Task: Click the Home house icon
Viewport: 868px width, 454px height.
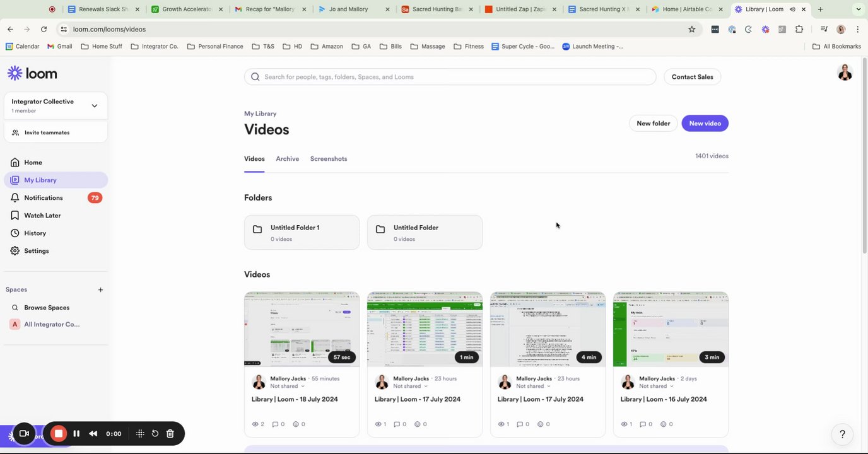Action: coord(15,163)
